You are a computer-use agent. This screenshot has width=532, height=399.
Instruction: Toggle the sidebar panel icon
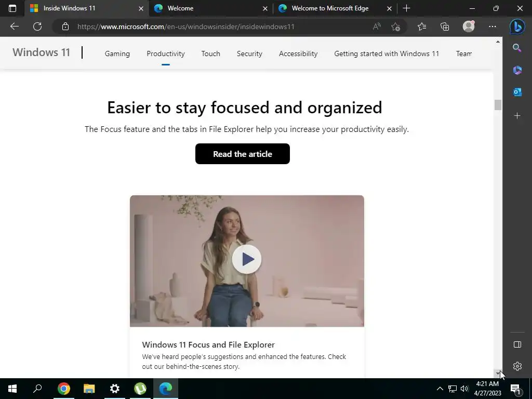click(517, 344)
